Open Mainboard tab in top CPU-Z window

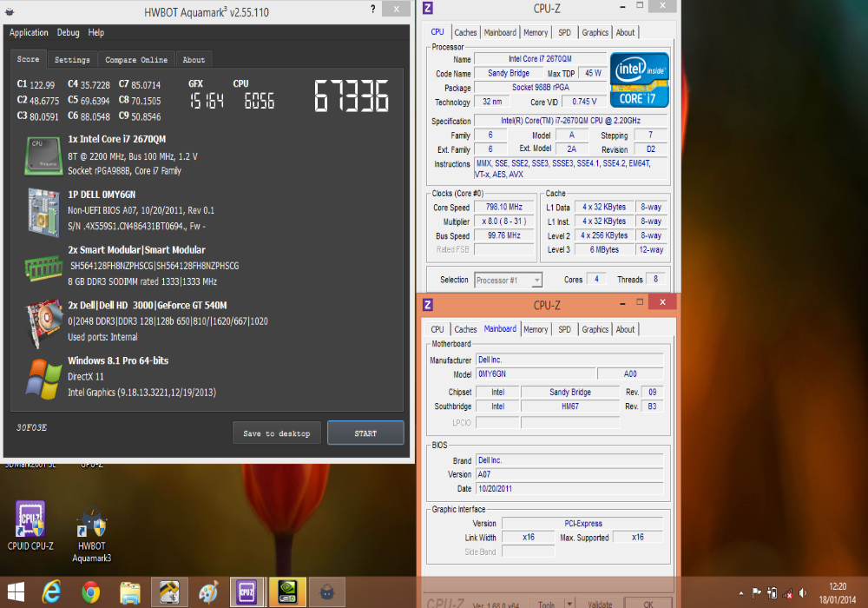coord(500,33)
